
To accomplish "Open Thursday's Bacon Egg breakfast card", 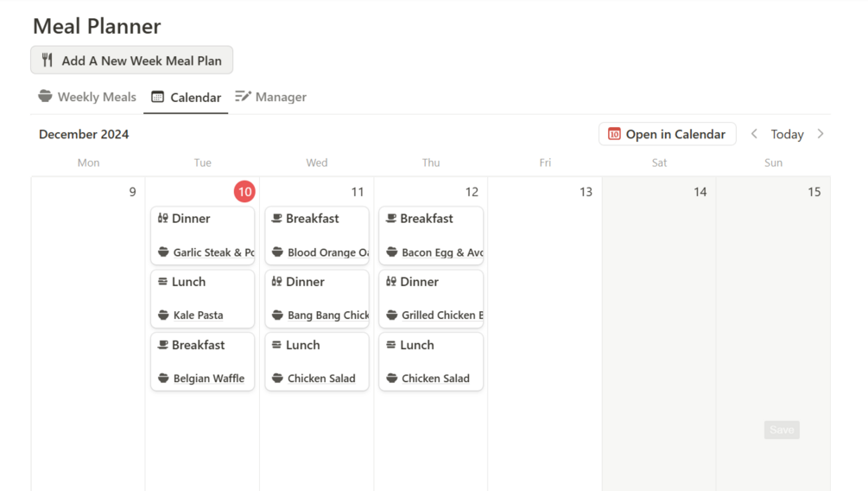I will 430,235.
